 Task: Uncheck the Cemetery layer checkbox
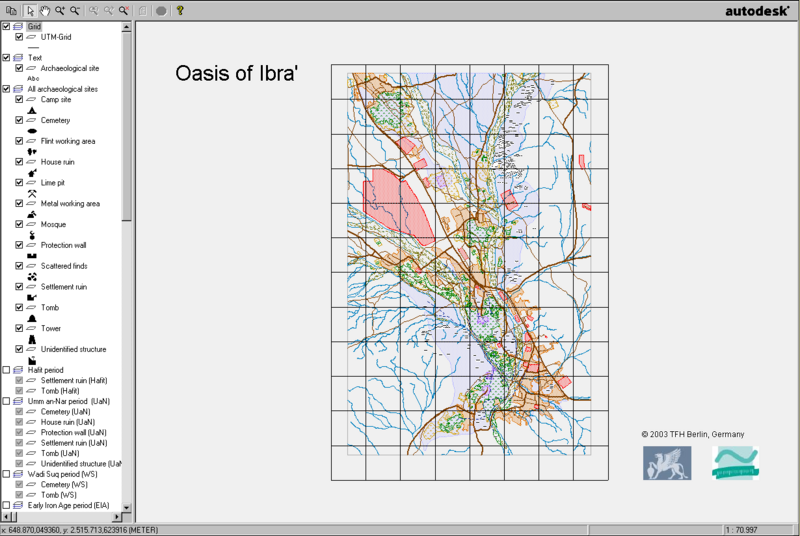tap(19, 120)
